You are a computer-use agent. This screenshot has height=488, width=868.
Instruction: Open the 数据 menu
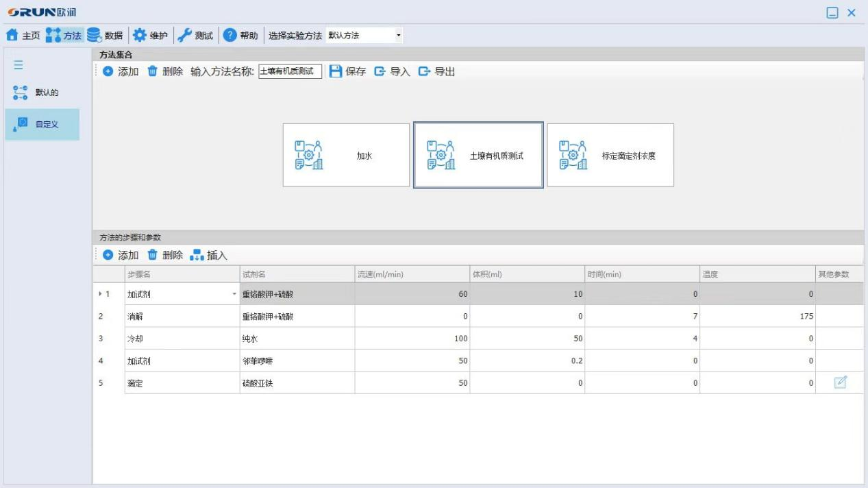pyautogui.click(x=105, y=35)
